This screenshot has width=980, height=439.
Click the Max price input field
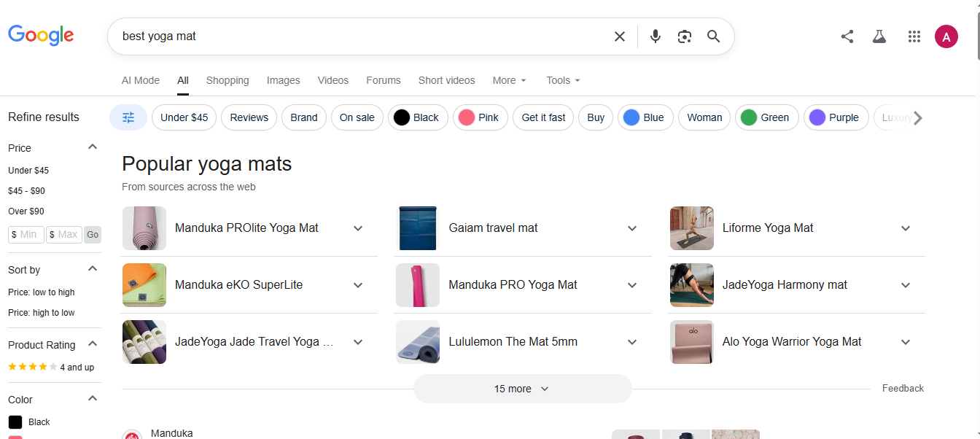click(x=64, y=235)
